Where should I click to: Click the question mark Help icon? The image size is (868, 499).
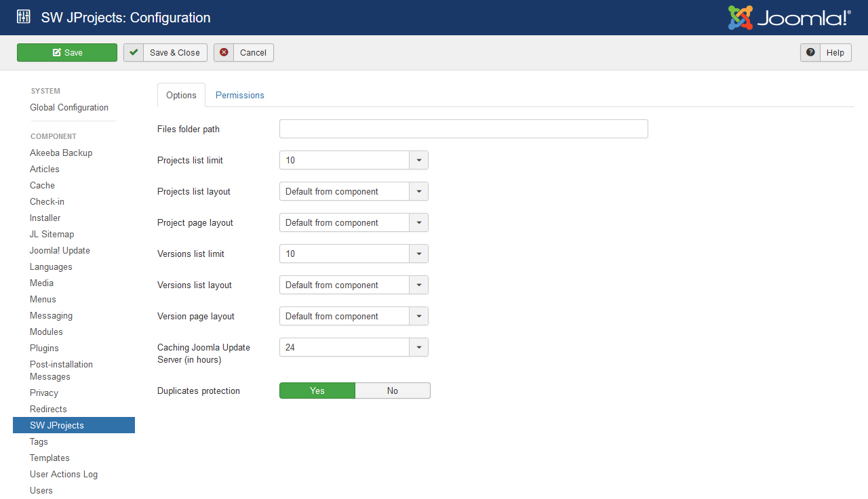click(810, 52)
